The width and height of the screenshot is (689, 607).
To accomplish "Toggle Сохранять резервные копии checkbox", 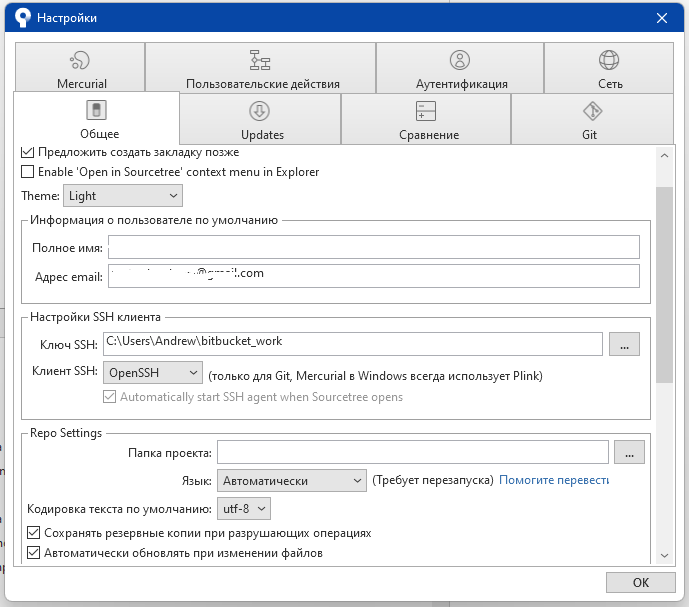I will tap(33, 533).
